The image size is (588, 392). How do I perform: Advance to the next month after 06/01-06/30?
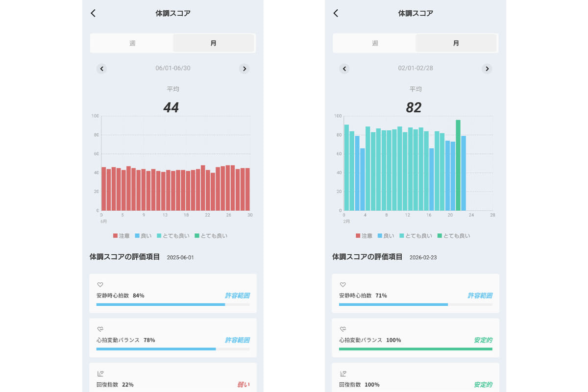click(x=245, y=69)
